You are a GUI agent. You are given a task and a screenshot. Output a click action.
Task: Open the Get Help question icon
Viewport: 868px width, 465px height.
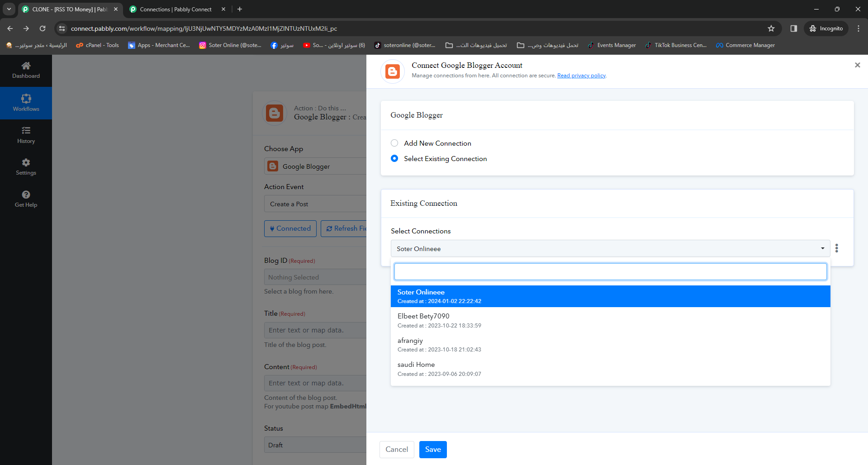point(26,195)
